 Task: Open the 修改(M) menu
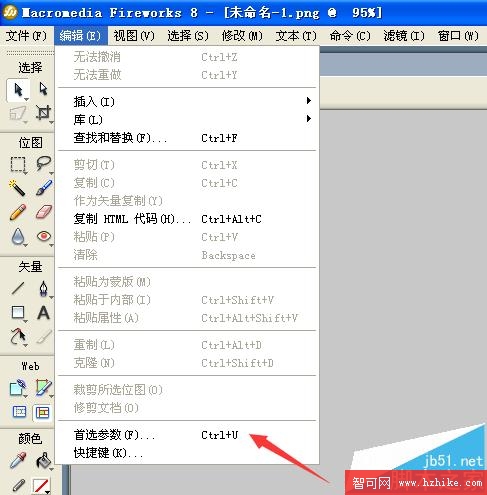point(242,35)
